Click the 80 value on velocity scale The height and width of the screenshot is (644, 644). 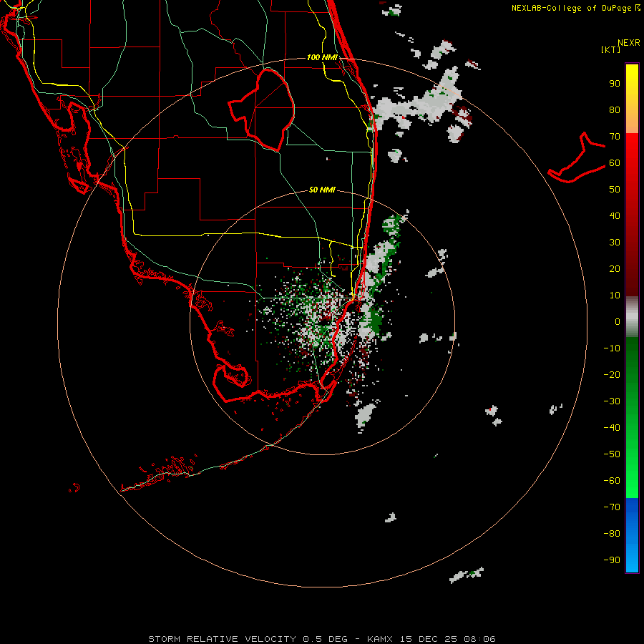tap(615, 109)
